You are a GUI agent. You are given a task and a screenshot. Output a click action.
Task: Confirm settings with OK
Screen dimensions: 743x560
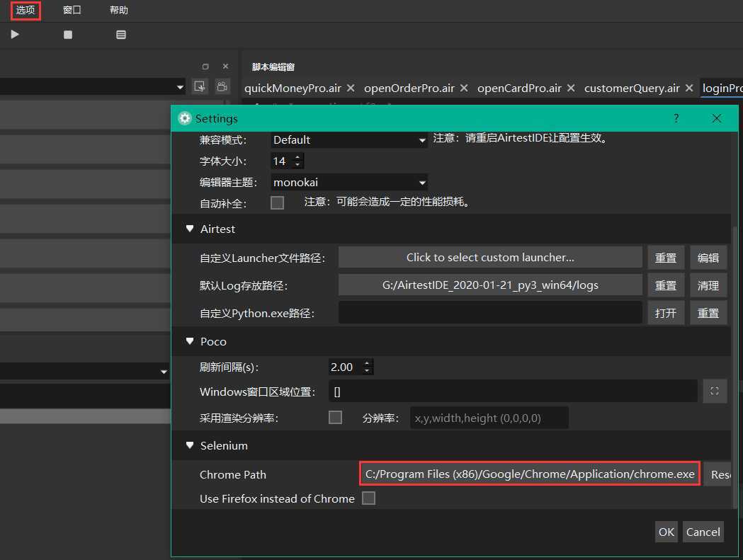click(667, 532)
